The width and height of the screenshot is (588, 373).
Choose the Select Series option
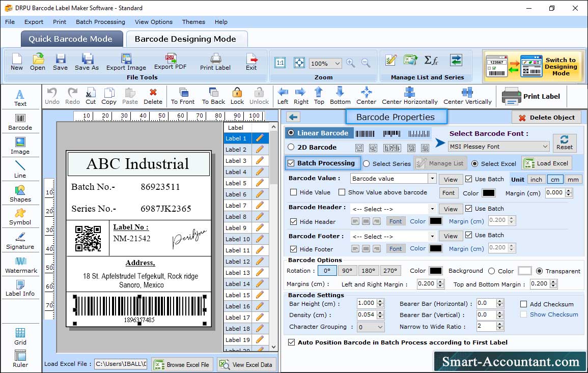pyautogui.click(x=367, y=163)
